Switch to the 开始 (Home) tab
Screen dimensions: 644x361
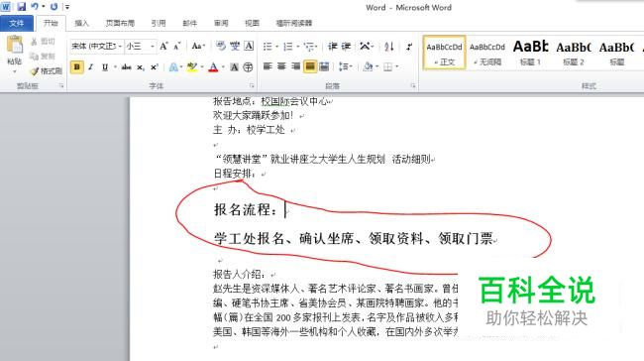click(51, 23)
